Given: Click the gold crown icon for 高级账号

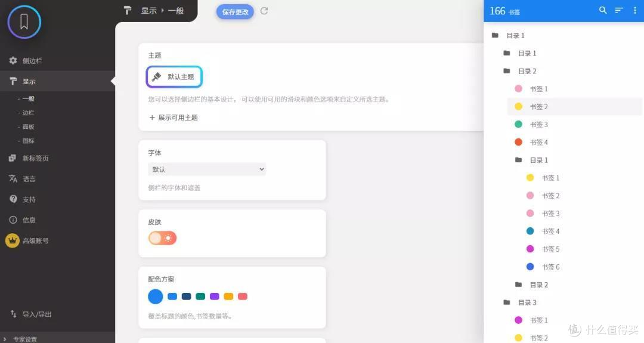Looking at the screenshot, I should click(x=13, y=241).
